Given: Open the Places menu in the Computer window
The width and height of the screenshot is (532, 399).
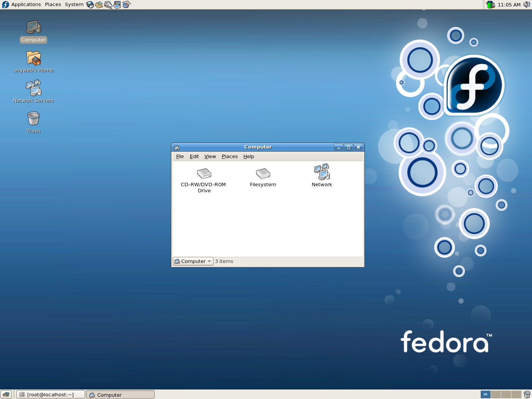Looking at the screenshot, I should click(x=230, y=156).
